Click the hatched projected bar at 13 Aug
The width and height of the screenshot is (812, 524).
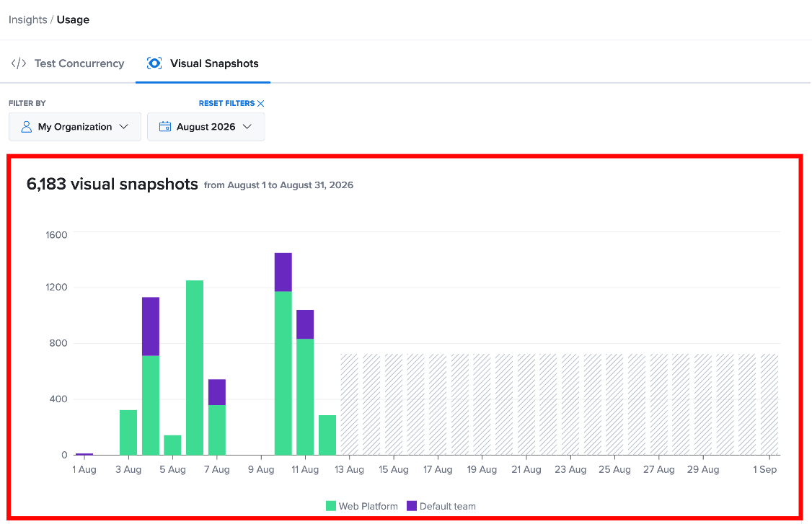pos(350,404)
